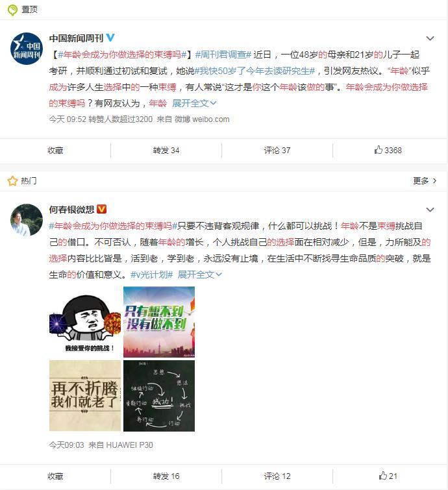Click 转发 34 on the first post
Image resolution: width=448 pixels, height=490 pixels.
tap(166, 151)
